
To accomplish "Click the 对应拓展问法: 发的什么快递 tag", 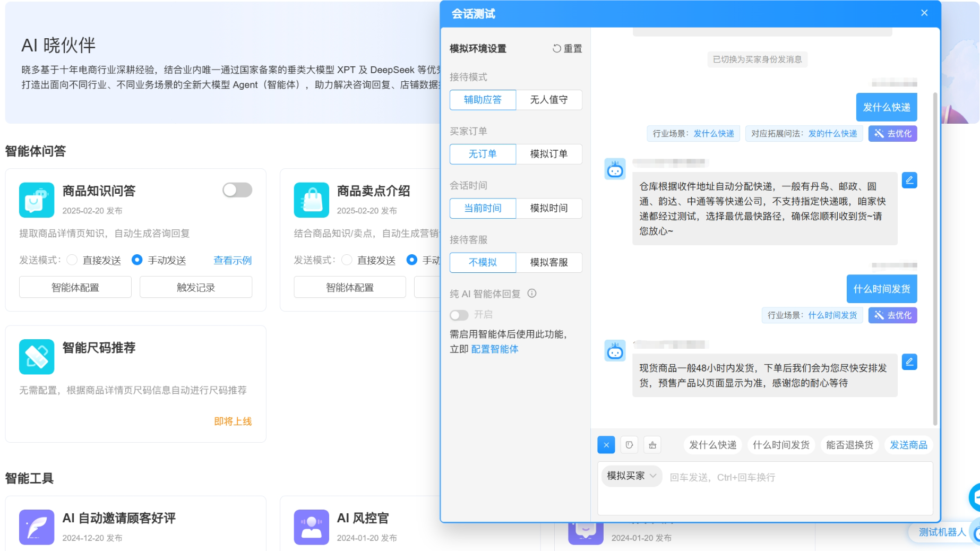I will (x=804, y=134).
